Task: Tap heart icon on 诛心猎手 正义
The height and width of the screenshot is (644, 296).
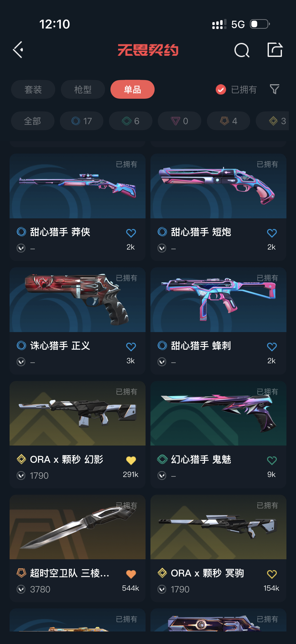Action: [131, 347]
